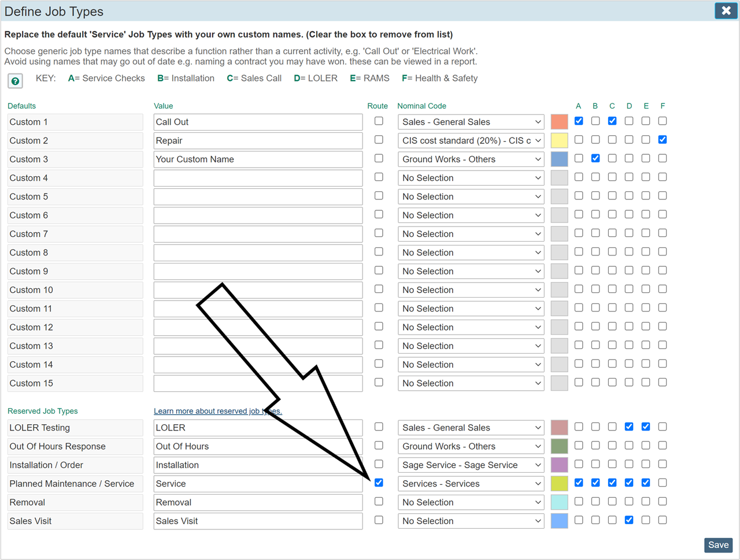This screenshot has height=560, width=740.
Task: Change the lime swatch for Service row
Action: [559, 484]
